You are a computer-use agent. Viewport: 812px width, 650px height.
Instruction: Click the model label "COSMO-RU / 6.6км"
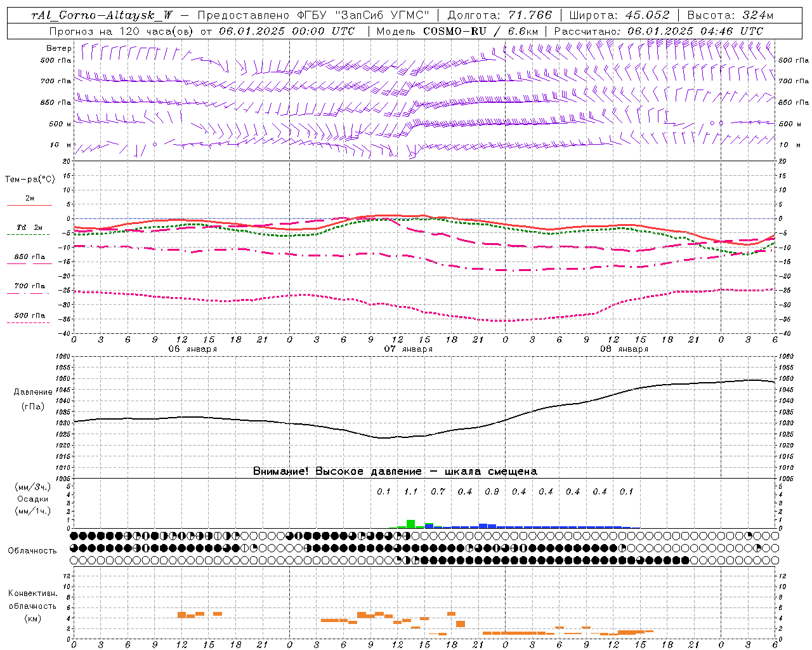481,31
